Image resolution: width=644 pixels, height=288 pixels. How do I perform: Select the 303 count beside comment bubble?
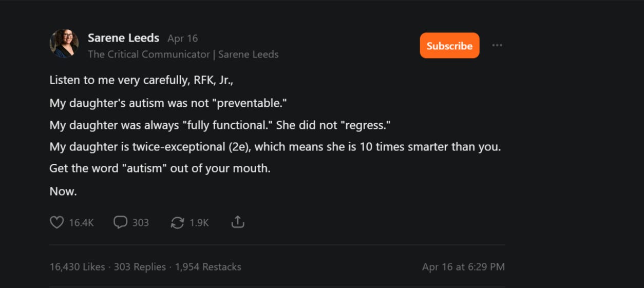pos(141,222)
